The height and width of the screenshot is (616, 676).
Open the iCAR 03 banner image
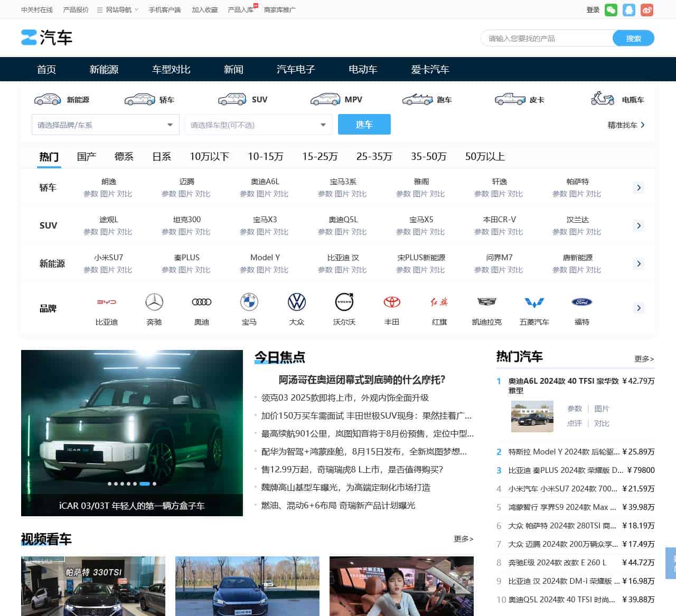click(x=132, y=433)
